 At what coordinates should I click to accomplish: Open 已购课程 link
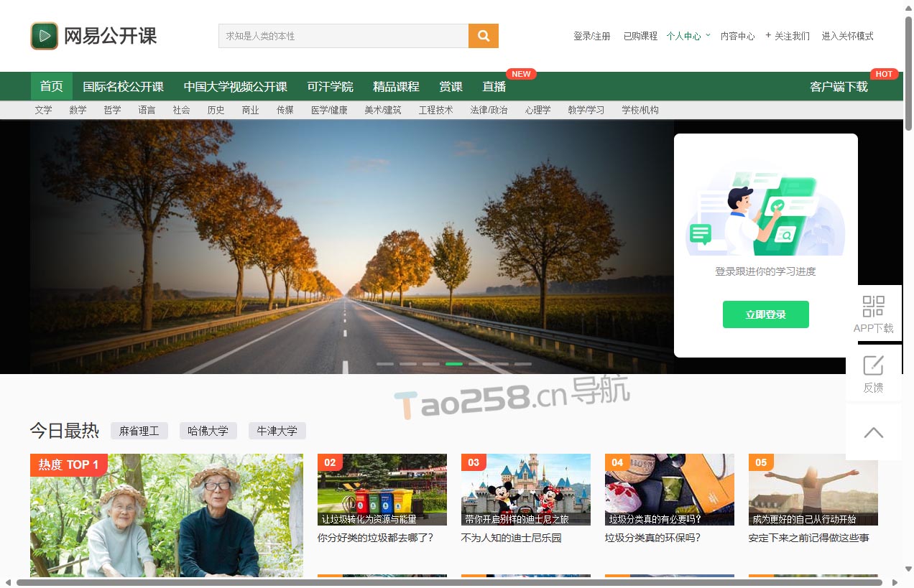point(640,36)
